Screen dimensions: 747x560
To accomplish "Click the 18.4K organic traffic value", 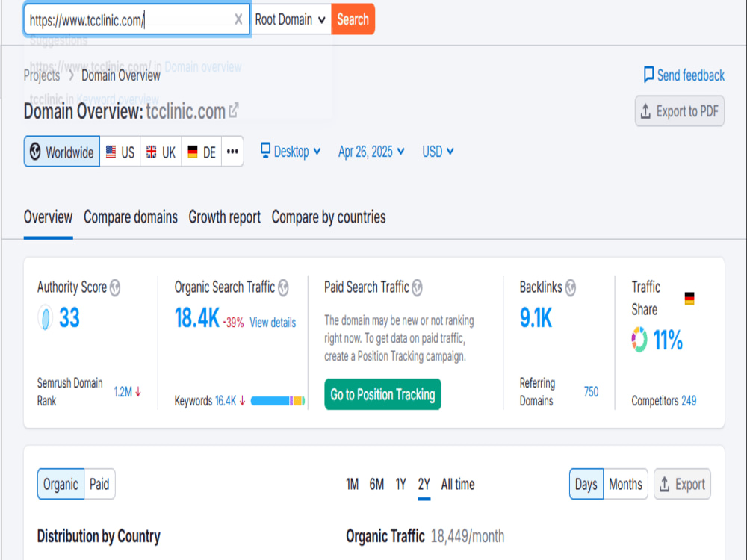I will (196, 317).
